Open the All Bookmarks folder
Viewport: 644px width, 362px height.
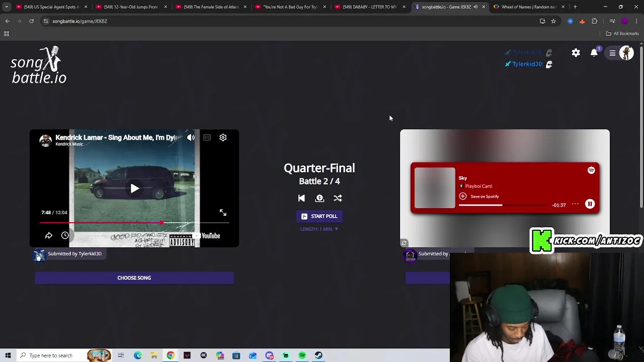pos(622,34)
